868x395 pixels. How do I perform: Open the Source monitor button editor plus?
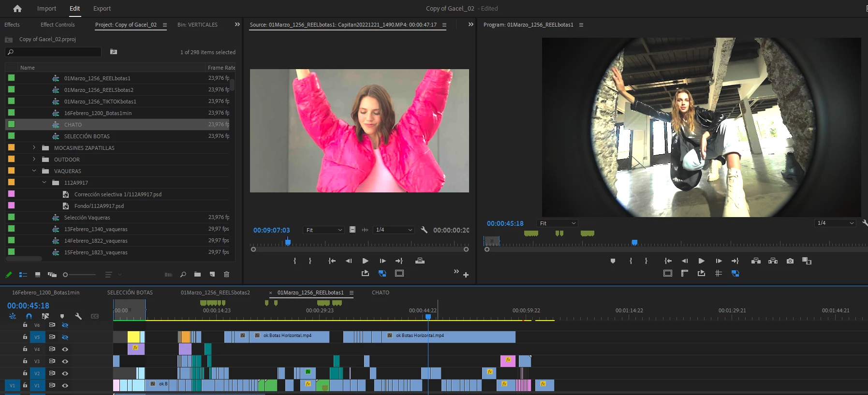[466, 275]
